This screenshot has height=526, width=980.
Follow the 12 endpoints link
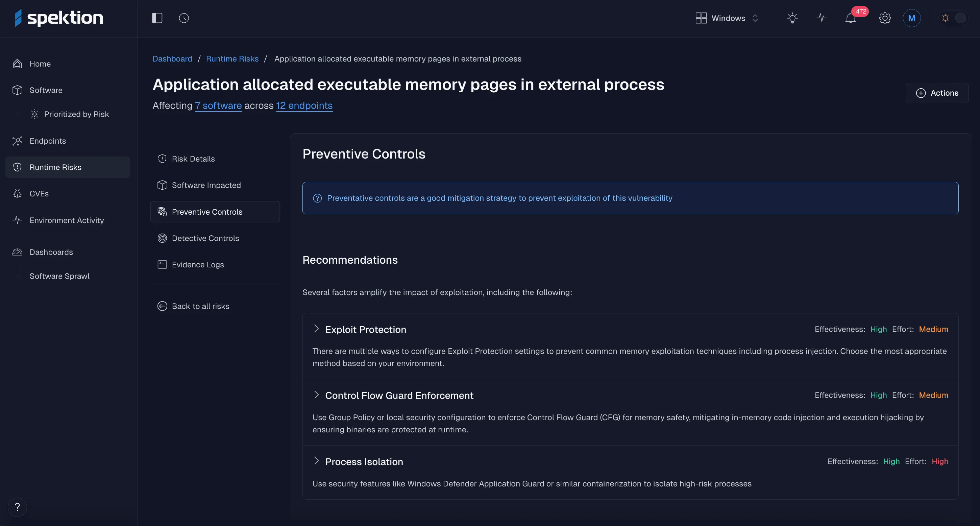coord(304,105)
